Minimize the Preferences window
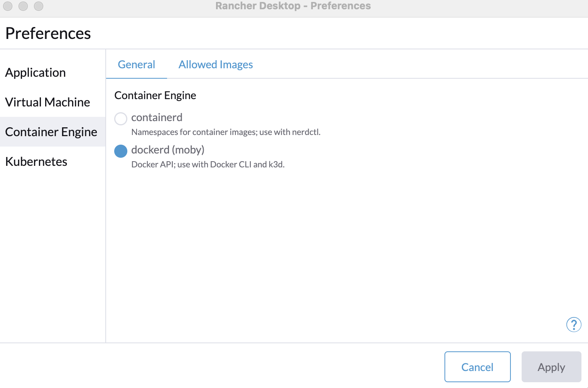This screenshot has width=588, height=388. pyautogui.click(x=23, y=6)
